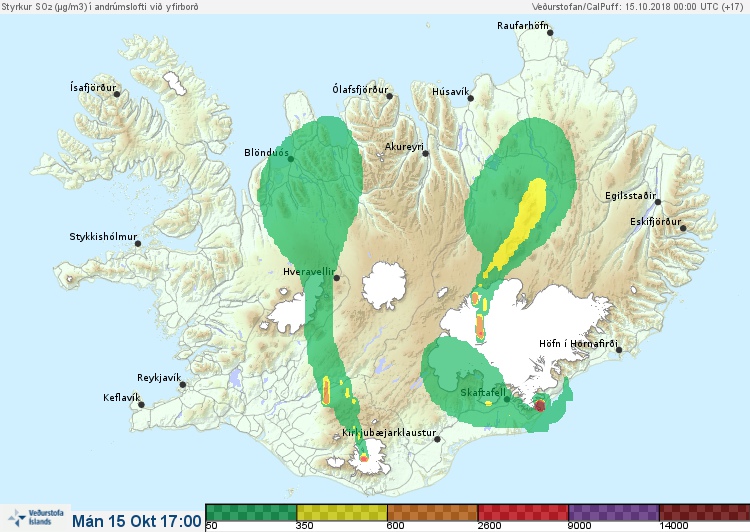This screenshot has height=532, width=750.
Task: Click the dark red hotspot east of Skaftafell
Action: 540,406
